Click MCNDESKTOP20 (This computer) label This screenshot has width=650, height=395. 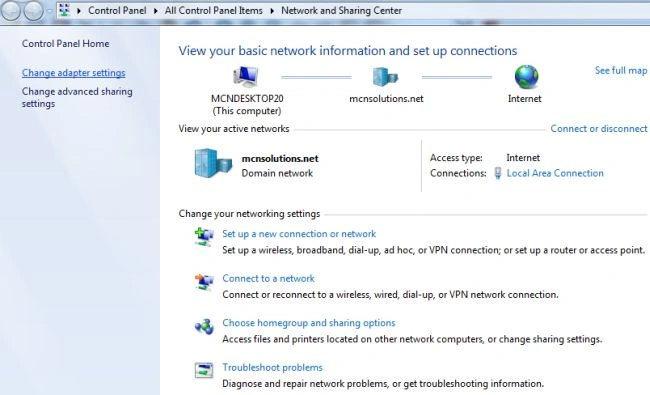(247, 105)
